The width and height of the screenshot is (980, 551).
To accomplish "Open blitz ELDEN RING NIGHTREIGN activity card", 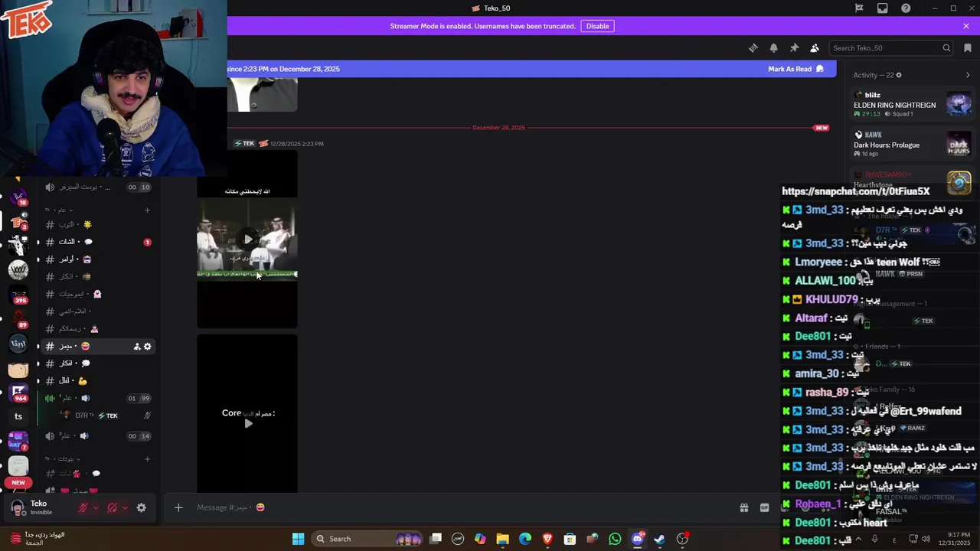I will click(x=913, y=104).
